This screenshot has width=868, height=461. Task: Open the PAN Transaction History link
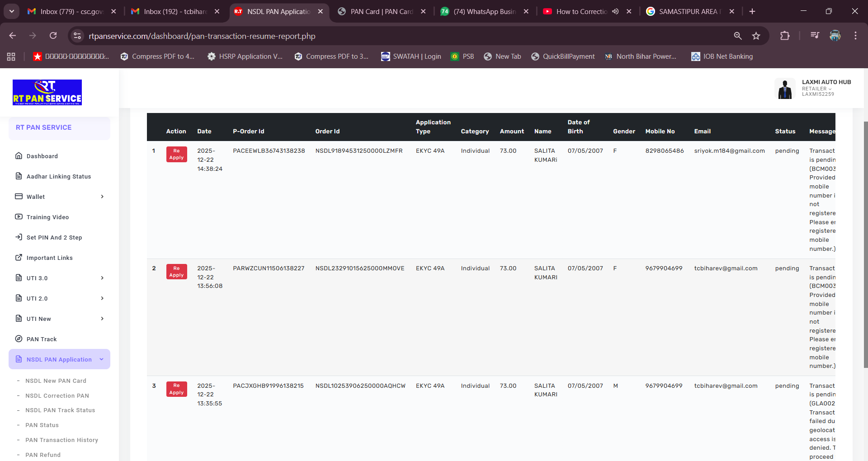pos(61,440)
